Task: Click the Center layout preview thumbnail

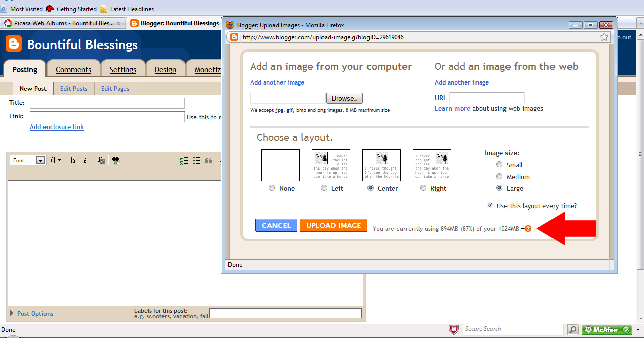Action: point(382,165)
